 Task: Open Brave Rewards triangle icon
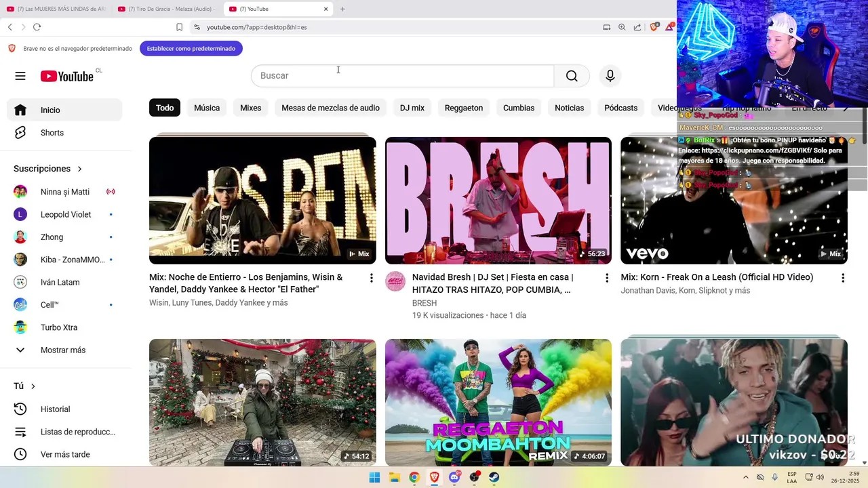click(670, 27)
